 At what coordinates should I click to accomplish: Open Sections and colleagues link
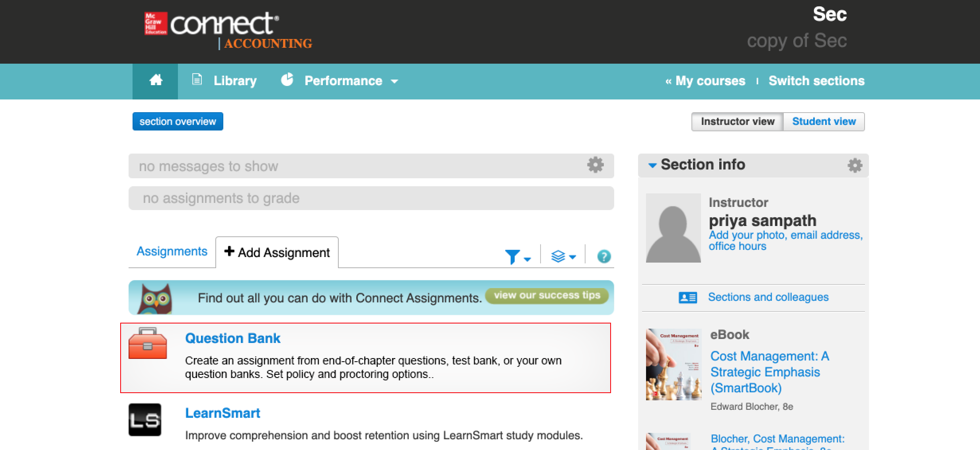point(768,297)
